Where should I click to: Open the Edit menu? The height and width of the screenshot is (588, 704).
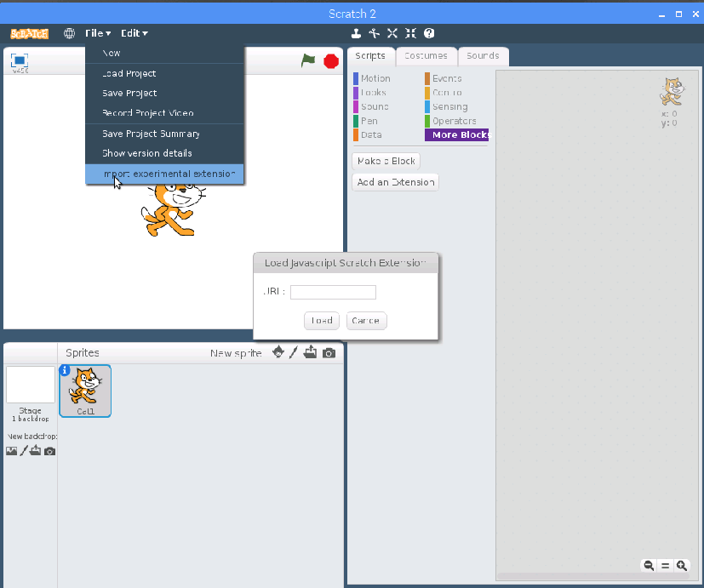pyautogui.click(x=134, y=33)
